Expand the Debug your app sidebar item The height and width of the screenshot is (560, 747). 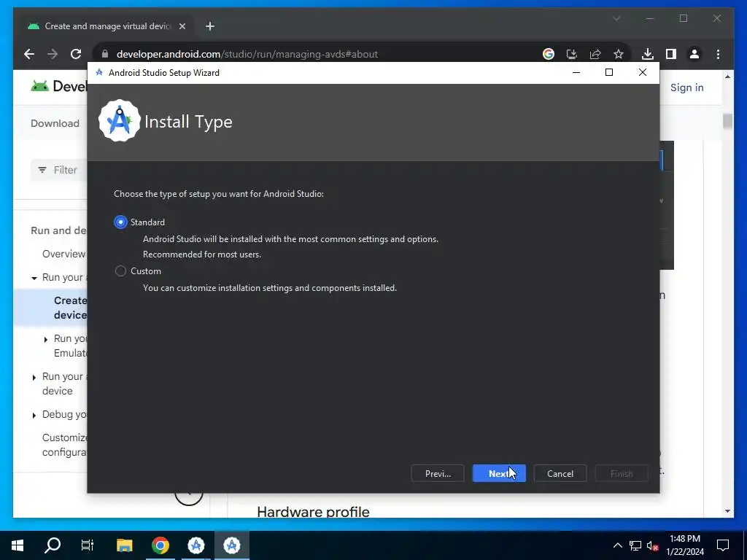pos(34,415)
